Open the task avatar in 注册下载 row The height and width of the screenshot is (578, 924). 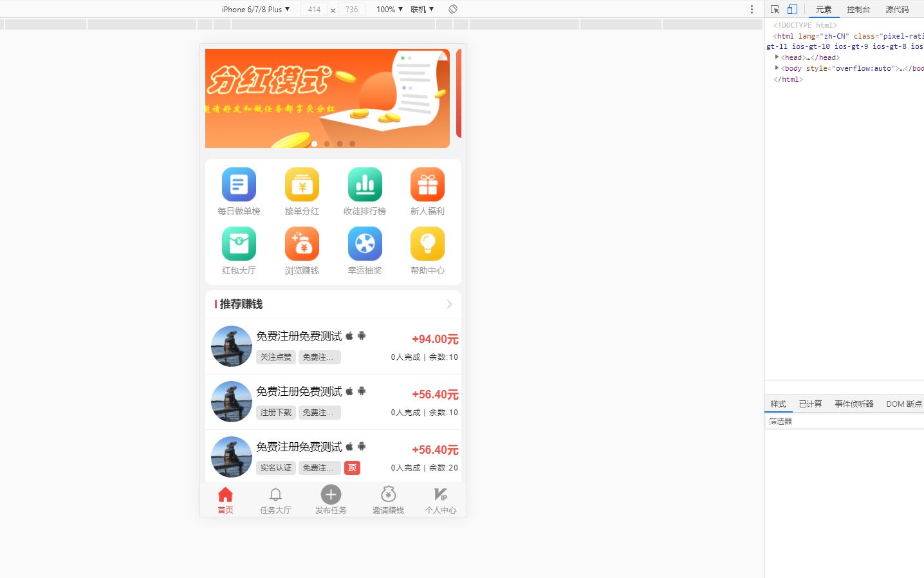(x=232, y=402)
